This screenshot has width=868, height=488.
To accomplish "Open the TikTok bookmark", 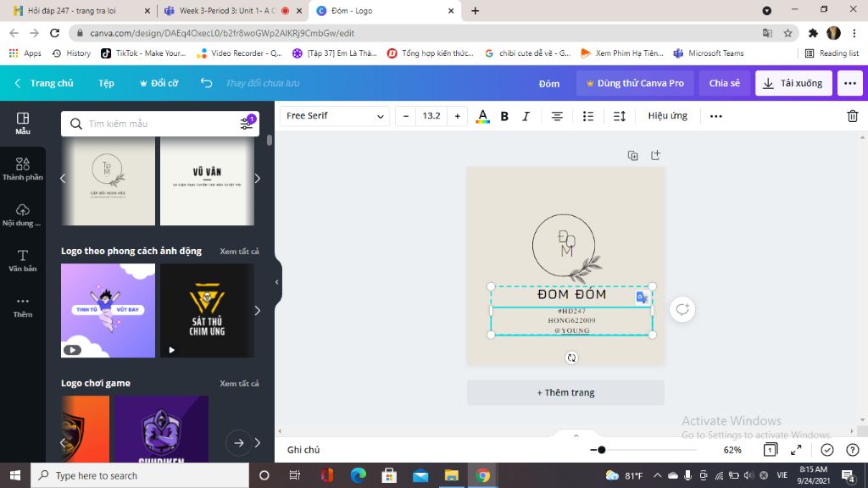I will click(x=143, y=53).
